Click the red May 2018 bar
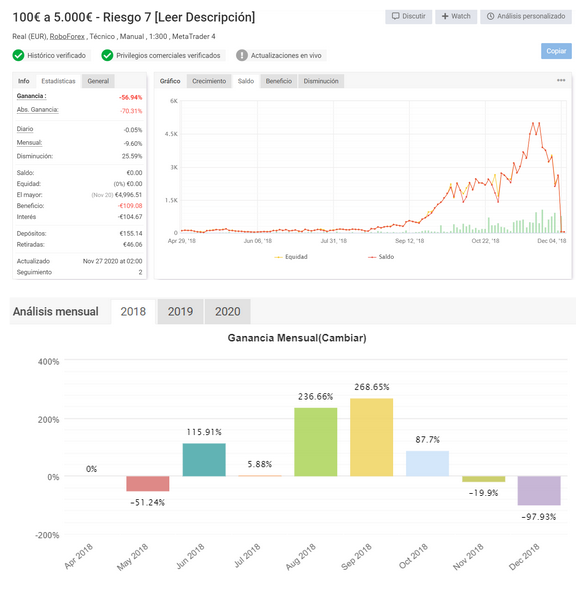Viewport: 584px width, 590px height. pos(148,484)
